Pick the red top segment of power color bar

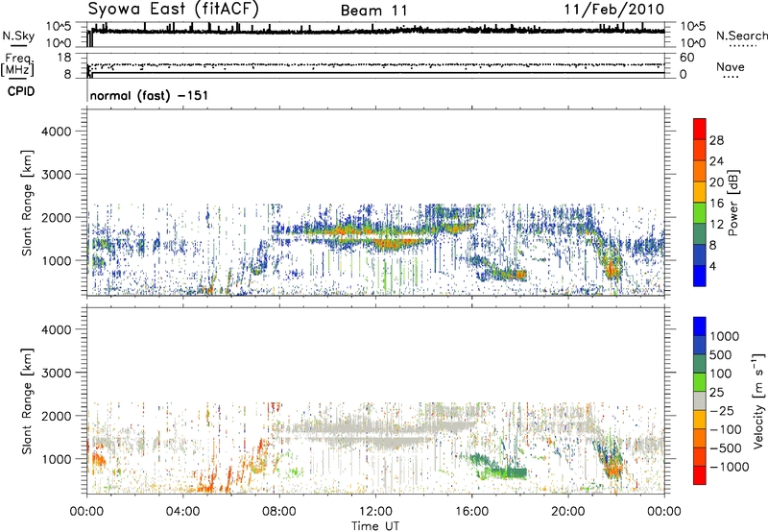pos(700,130)
